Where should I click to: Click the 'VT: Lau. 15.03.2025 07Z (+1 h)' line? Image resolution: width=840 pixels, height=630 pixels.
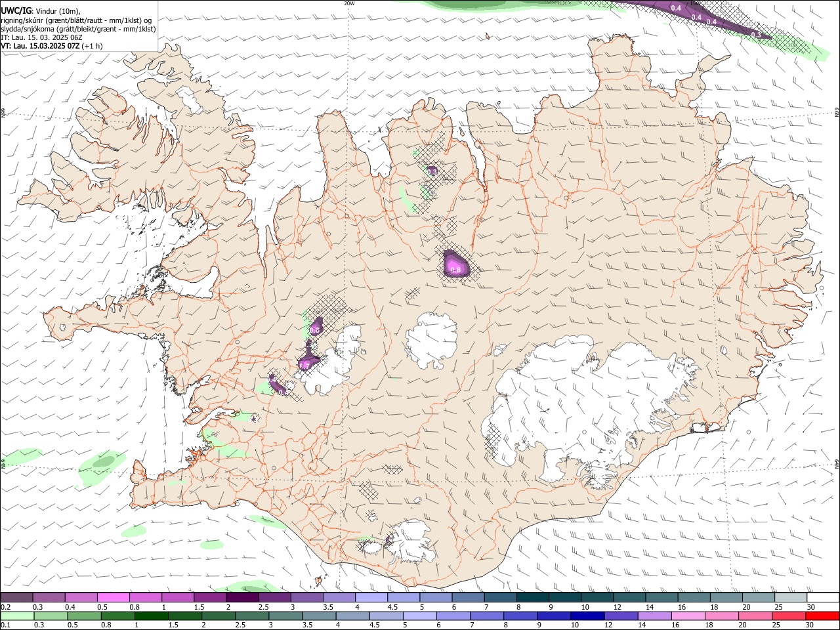(52, 46)
